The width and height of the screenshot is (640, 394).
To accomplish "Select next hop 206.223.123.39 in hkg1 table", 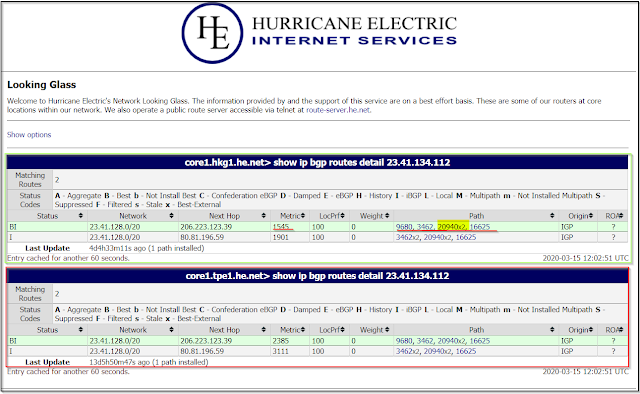I will click(206, 227).
